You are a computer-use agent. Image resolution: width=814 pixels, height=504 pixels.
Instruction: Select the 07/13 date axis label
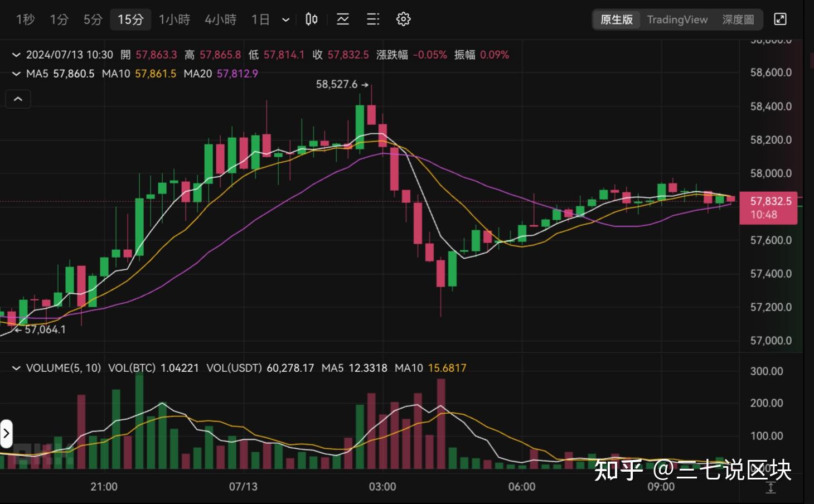[x=244, y=487]
